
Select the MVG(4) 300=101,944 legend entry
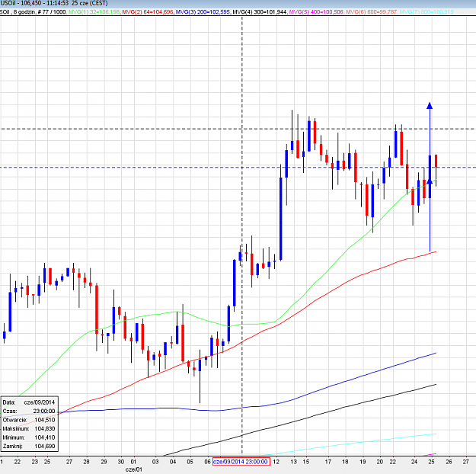click(260, 12)
